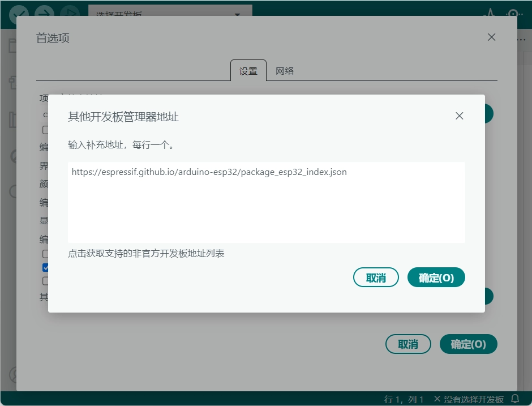Click 没有选择开发板 in the status bar
Screen dimensions: 532x406
[x=469, y=399]
